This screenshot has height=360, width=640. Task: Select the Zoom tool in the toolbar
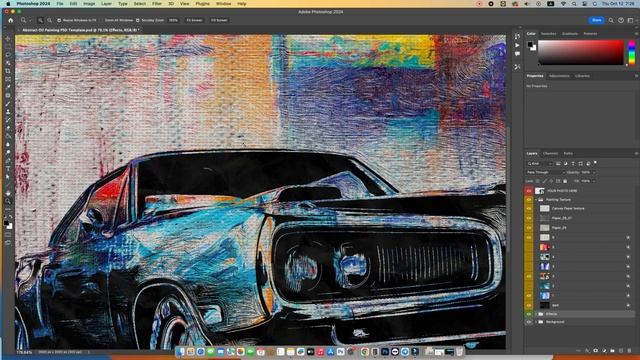tap(8, 201)
